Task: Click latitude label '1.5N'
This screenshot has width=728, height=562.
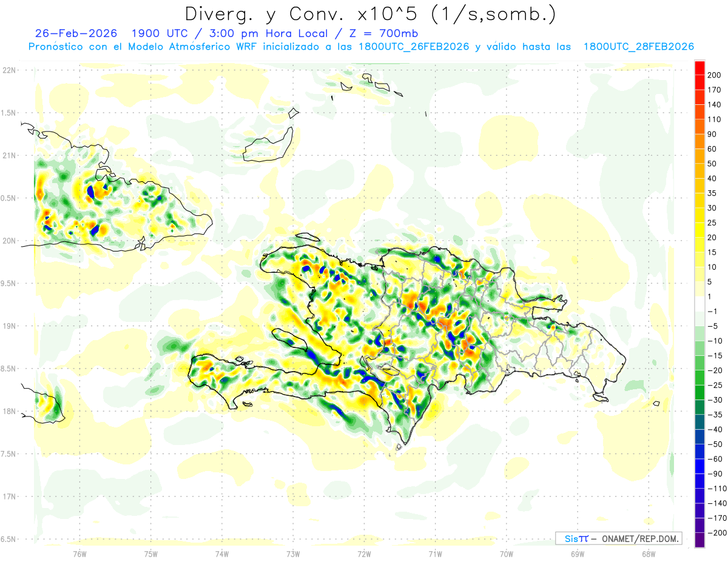Action: click(8, 113)
